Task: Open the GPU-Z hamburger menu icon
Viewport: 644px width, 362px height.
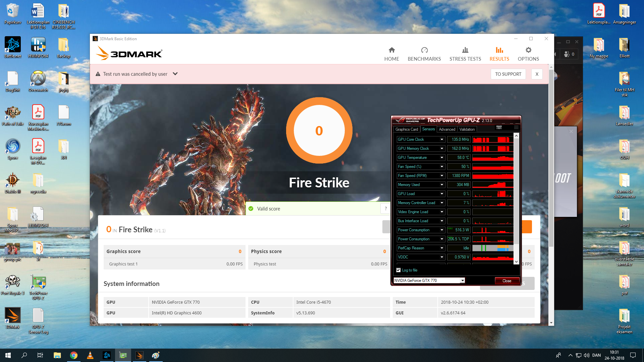Action: click(x=516, y=127)
